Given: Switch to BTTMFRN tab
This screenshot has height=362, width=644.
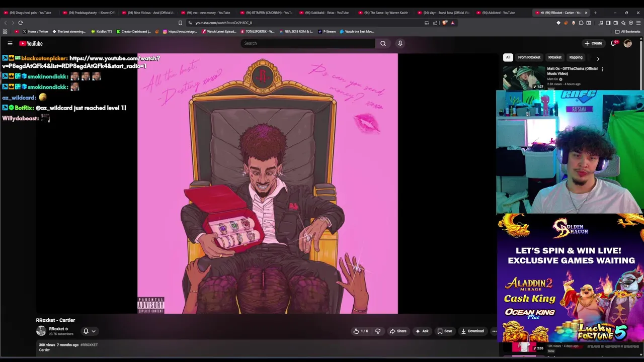Looking at the screenshot, I should tap(266, 13).
